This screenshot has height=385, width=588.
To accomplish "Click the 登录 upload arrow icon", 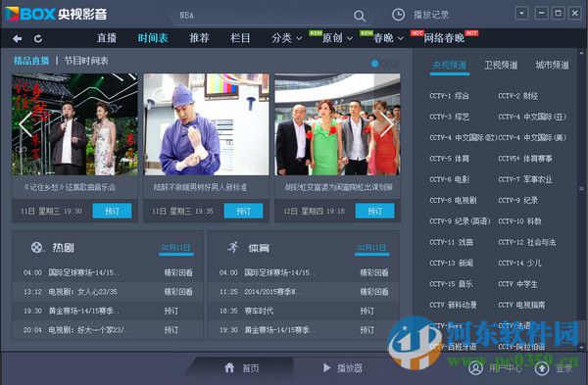I will tap(542, 368).
